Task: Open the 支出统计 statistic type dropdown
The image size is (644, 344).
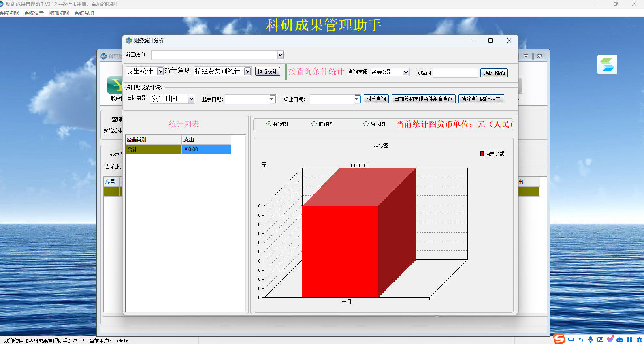Action: point(160,71)
